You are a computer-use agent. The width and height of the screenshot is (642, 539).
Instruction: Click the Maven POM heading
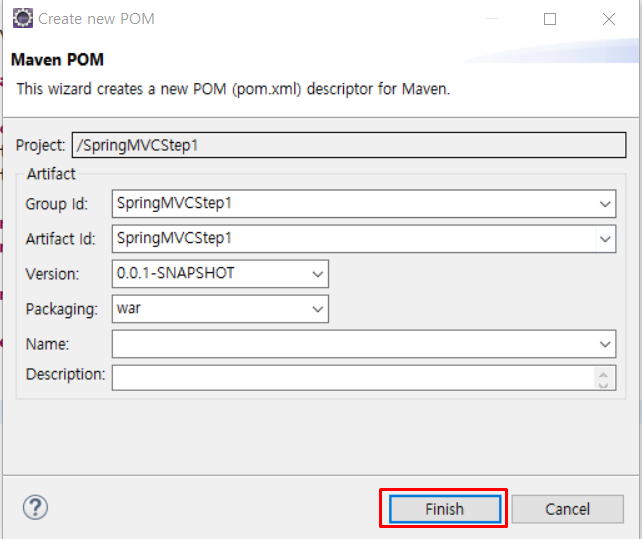coord(57,60)
